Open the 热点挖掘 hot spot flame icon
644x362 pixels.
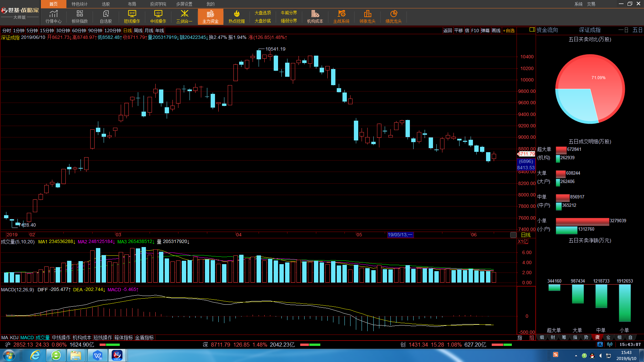[x=236, y=16]
